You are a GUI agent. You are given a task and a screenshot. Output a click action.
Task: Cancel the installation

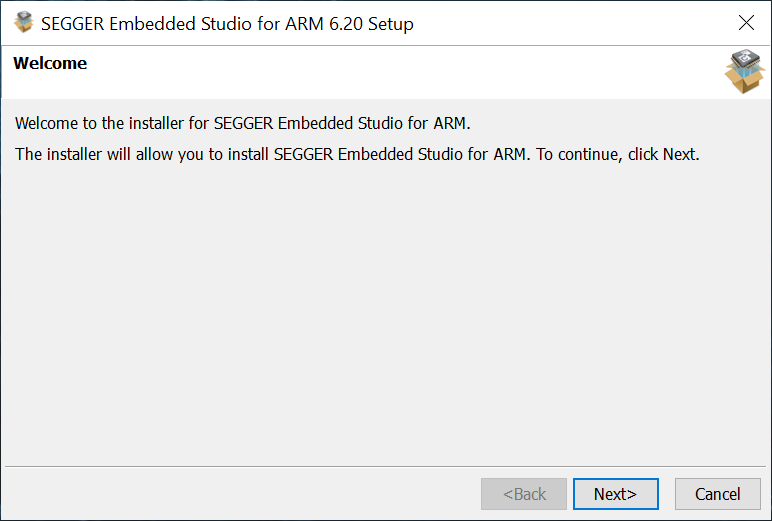point(717,494)
